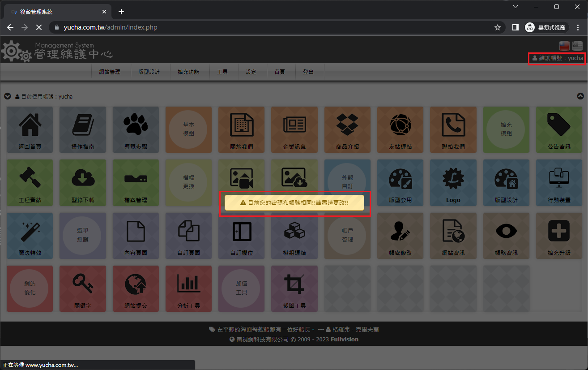588x370 pixels.
Task: Open the 聯絡我們 phone icon tile
Action: coord(453,129)
